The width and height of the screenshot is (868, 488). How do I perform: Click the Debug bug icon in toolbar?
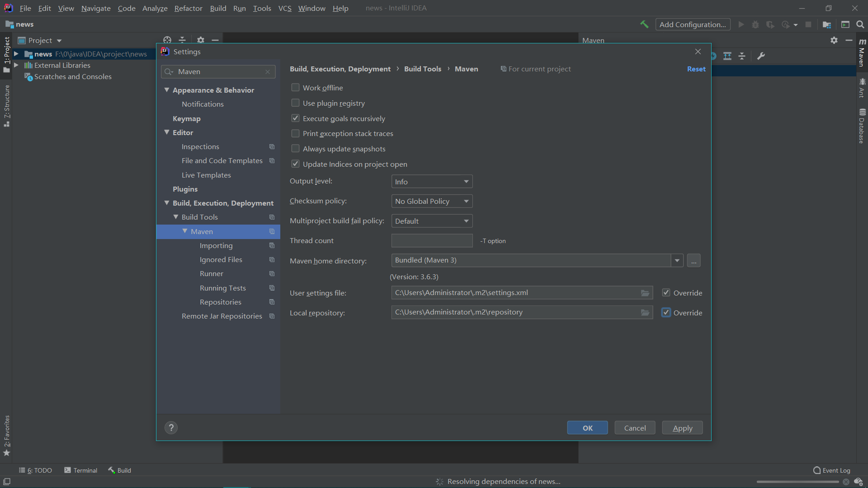tap(755, 24)
